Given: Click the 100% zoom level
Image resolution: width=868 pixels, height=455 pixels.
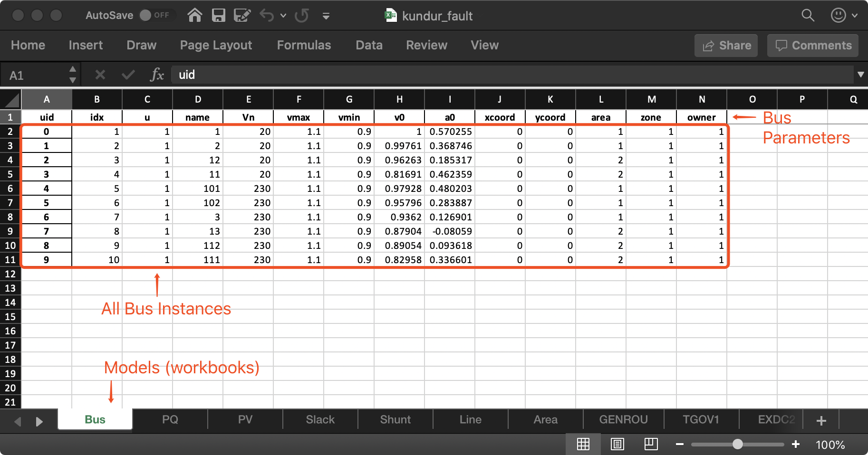Looking at the screenshot, I should click(x=830, y=445).
